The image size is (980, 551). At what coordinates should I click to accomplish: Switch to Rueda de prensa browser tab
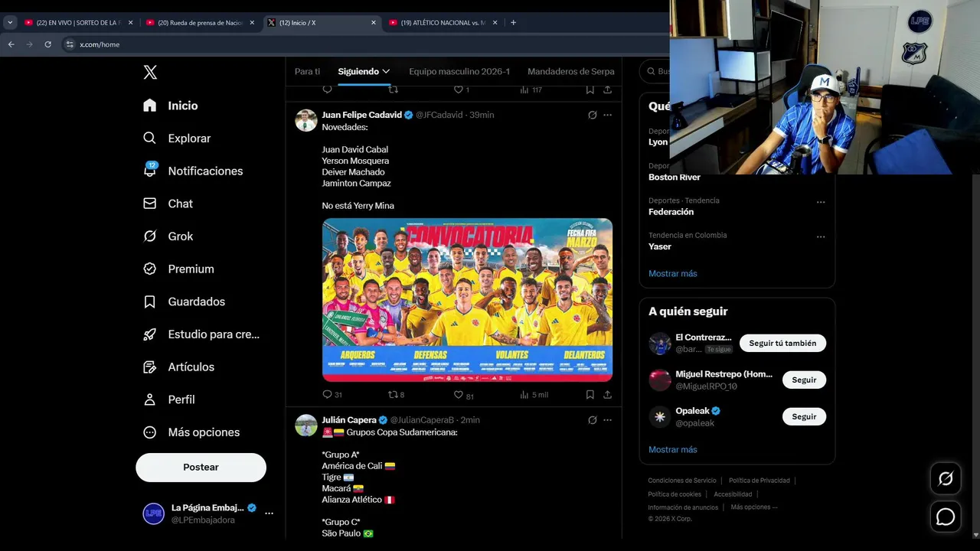tap(200, 23)
